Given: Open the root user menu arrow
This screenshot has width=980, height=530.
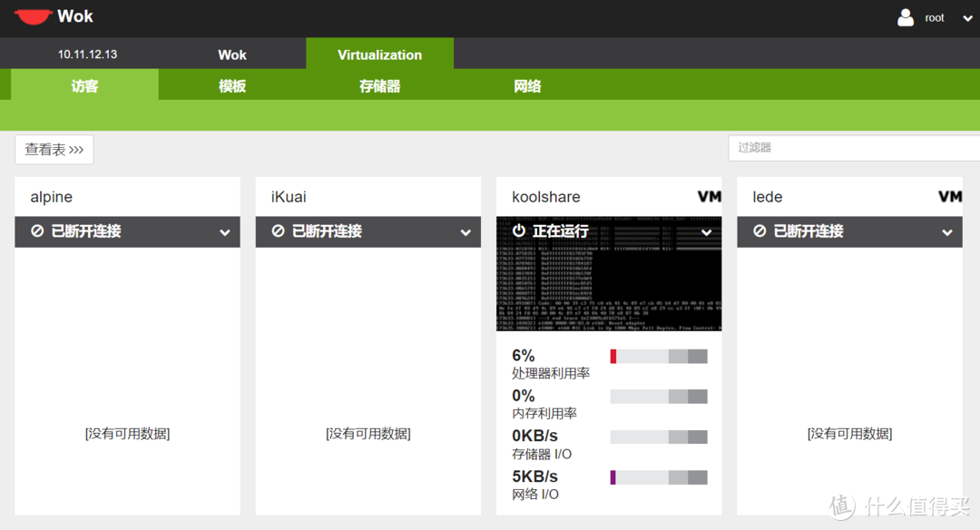Looking at the screenshot, I should (967, 18).
